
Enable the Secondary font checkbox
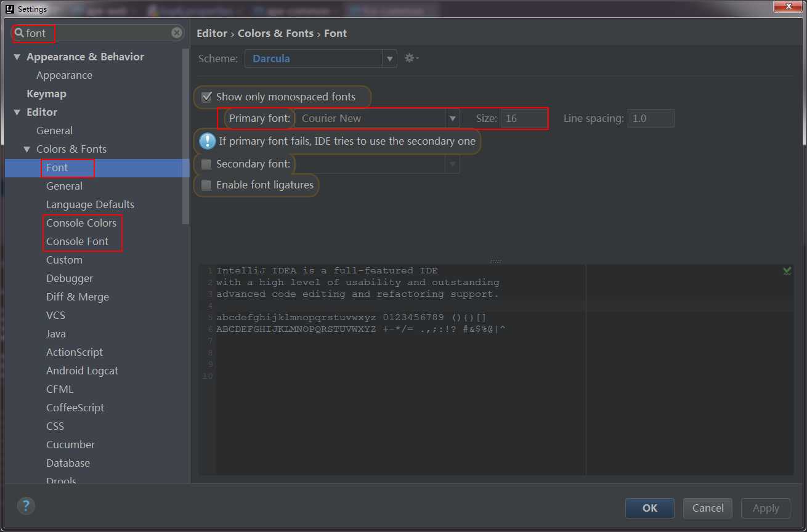coord(206,164)
